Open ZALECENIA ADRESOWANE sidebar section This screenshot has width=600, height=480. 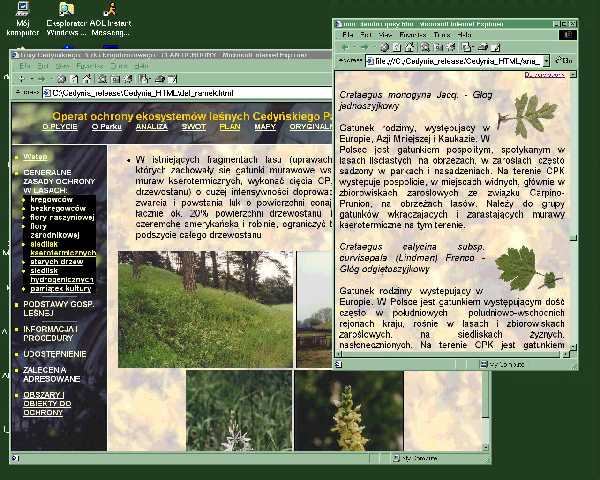click(x=52, y=374)
